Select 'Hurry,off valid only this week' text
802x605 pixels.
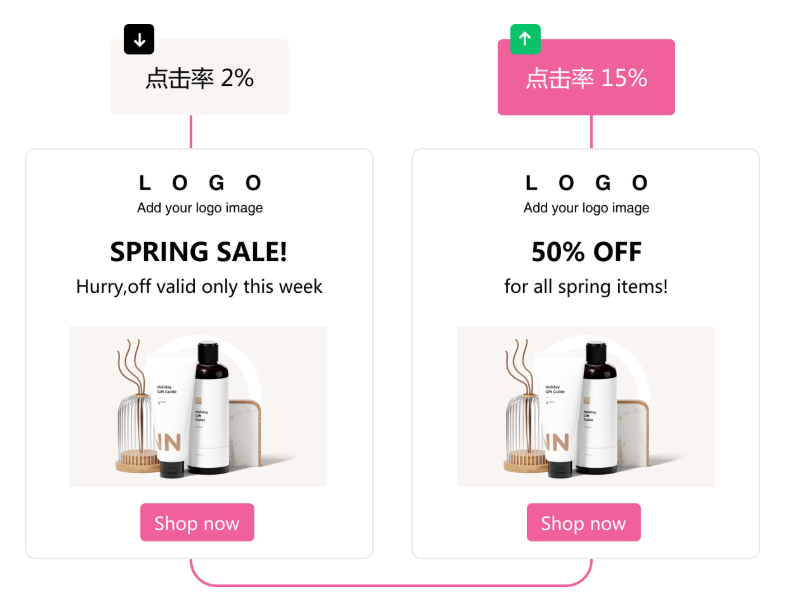pyautogui.click(x=199, y=287)
